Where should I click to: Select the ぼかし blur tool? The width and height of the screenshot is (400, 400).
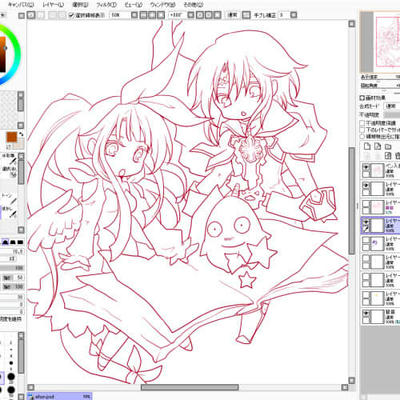(x=10, y=212)
